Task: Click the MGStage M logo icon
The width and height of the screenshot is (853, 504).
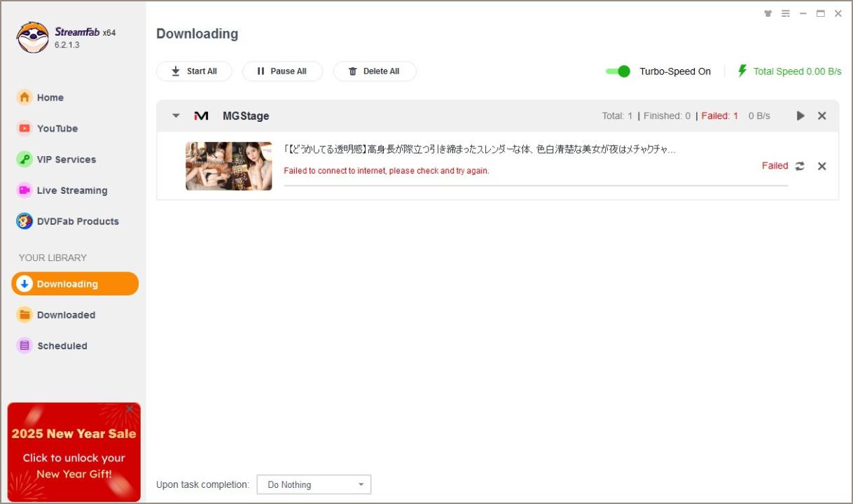Action: pos(201,115)
